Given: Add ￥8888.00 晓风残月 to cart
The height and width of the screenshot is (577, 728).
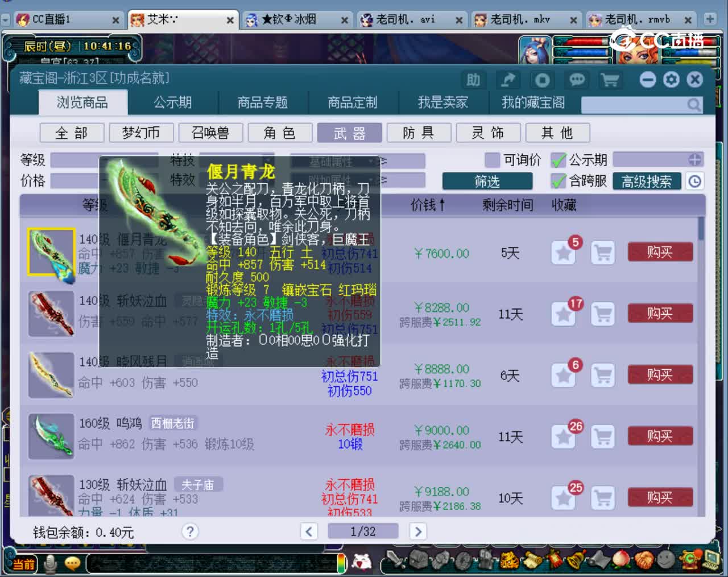Looking at the screenshot, I should click(603, 375).
